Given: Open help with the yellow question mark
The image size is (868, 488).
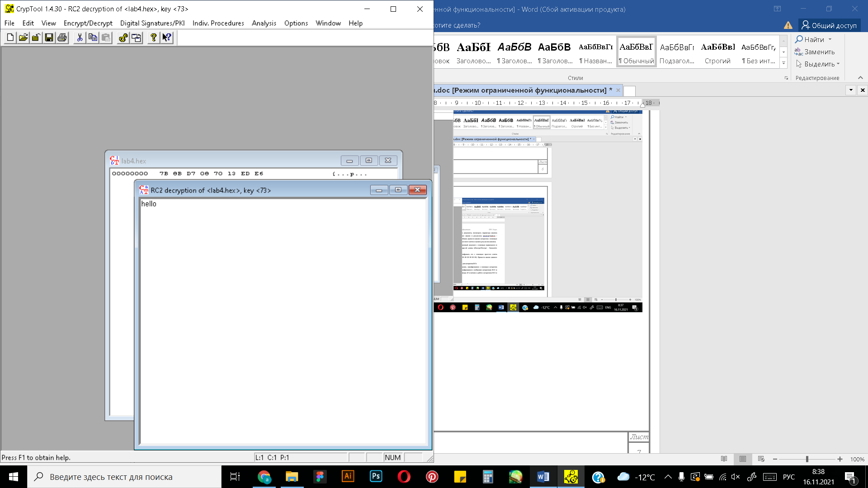Looking at the screenshot, I should pos(154,38).
